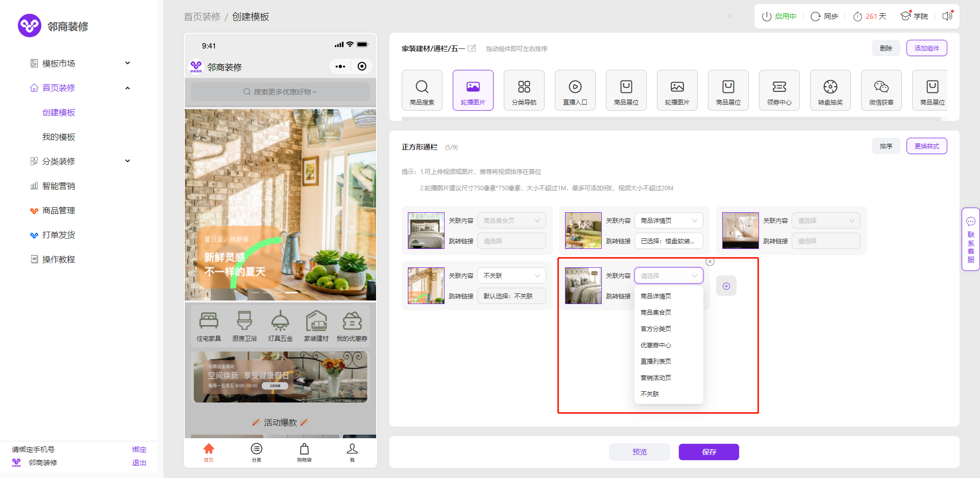Image resolution: width=980 pixels, height=478 pixels.
Task: Choose the 微信获客 component
Action: point(881,90)
